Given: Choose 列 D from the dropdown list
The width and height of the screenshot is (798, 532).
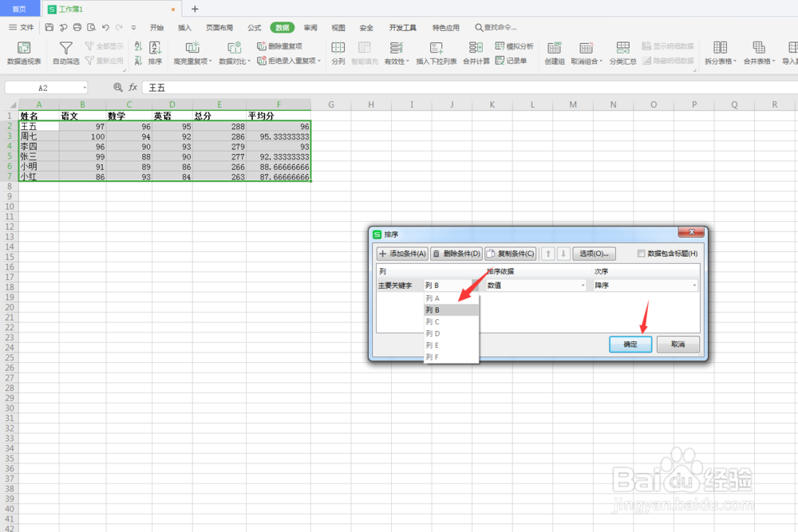Looking at the screenshot, I should pyautogui.click(x=452, y=333).
